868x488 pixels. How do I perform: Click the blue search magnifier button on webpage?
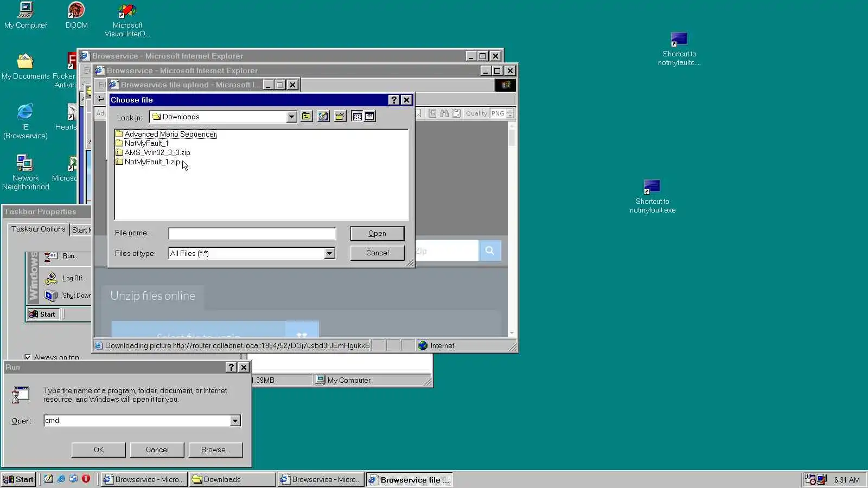click(490, 251)
